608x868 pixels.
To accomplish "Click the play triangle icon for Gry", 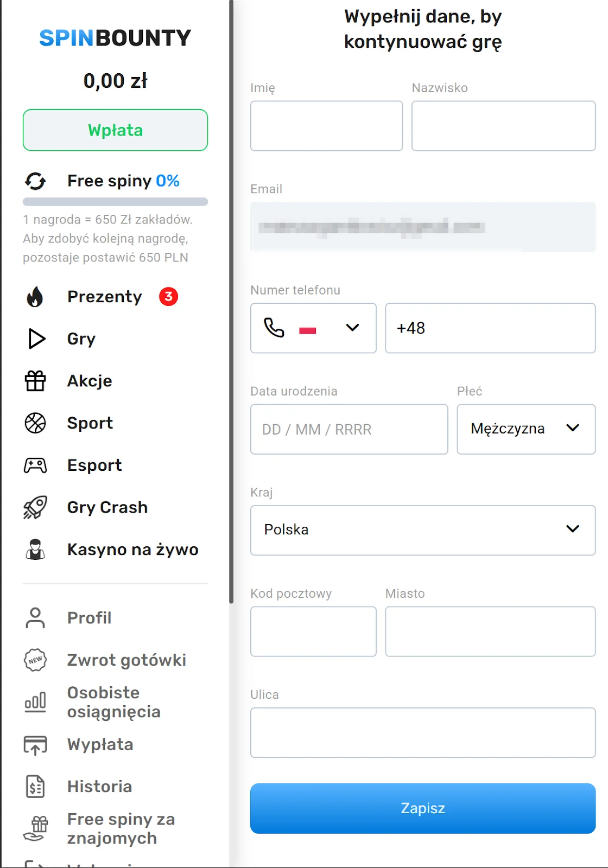I will (36, 339).
